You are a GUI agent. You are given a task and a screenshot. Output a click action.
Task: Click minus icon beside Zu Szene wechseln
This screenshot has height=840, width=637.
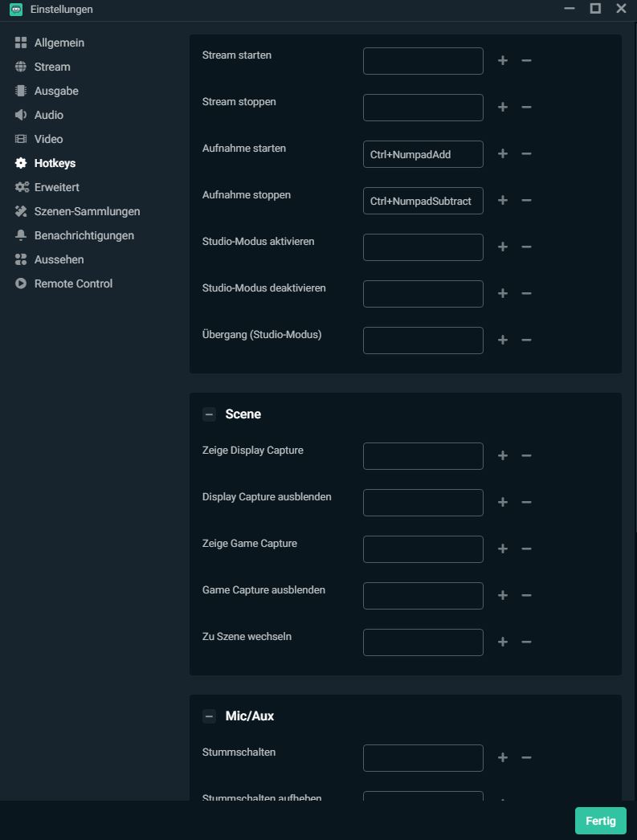[x=526, y=642]
